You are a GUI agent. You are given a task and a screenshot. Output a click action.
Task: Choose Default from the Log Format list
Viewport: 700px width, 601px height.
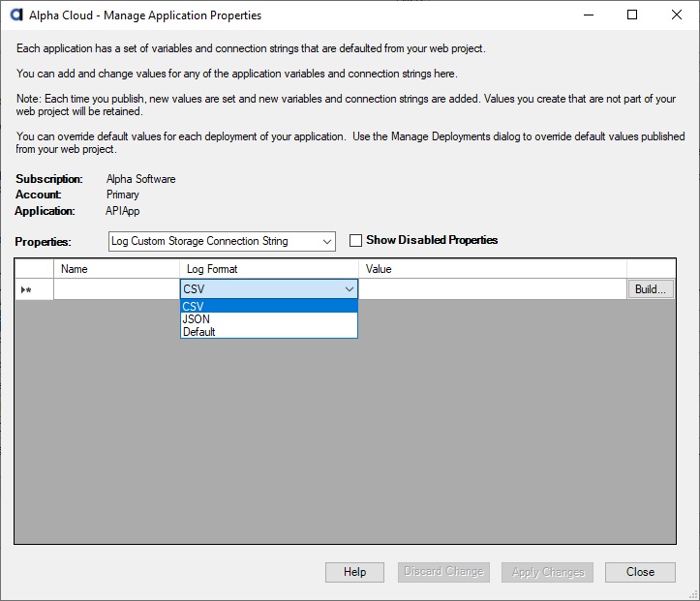pos(269,332)
